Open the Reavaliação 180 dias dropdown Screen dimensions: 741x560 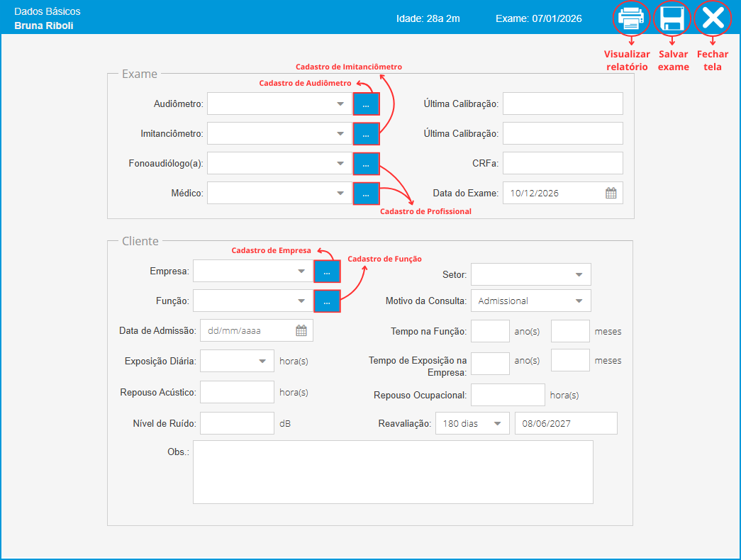click(497, 423)
